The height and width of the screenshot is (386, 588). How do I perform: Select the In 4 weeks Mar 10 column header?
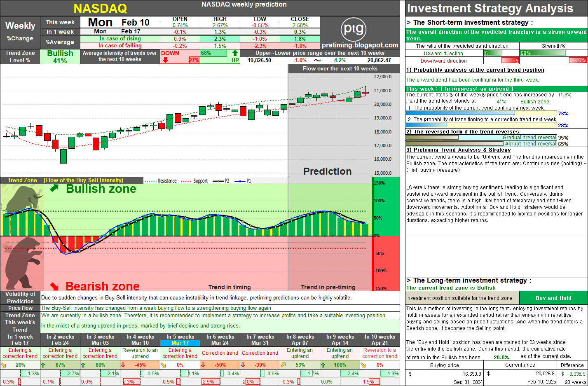[x=140, y=340]
